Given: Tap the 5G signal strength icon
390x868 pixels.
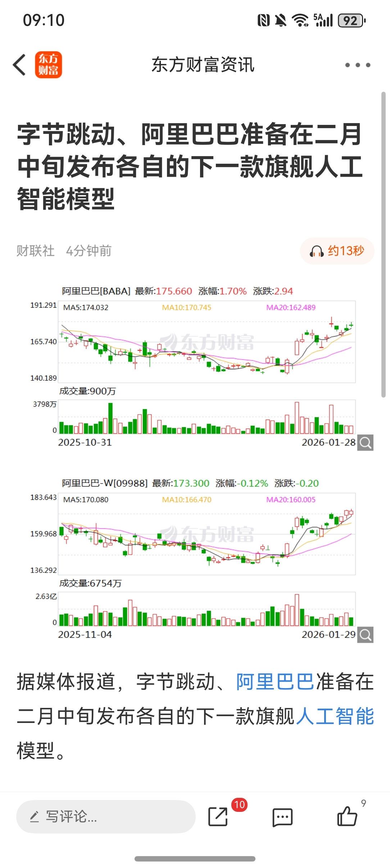Looking at the screenshot, I should 323,20.
